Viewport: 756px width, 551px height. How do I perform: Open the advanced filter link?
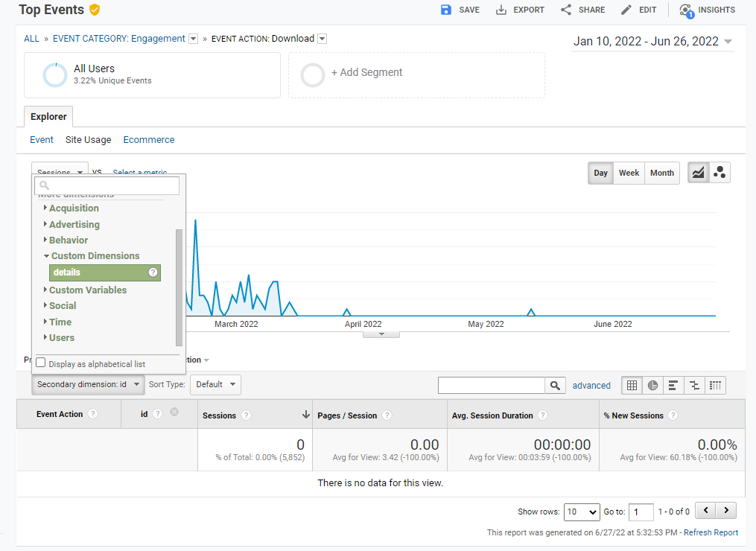click(591, 385)
